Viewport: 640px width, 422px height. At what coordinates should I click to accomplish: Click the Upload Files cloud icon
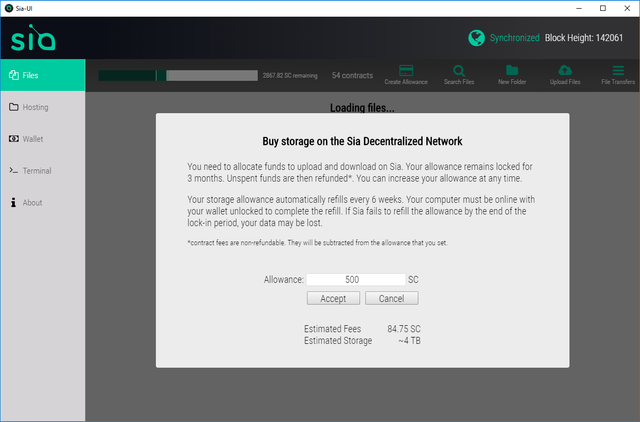pyautogui.click(x=565, y=70)
